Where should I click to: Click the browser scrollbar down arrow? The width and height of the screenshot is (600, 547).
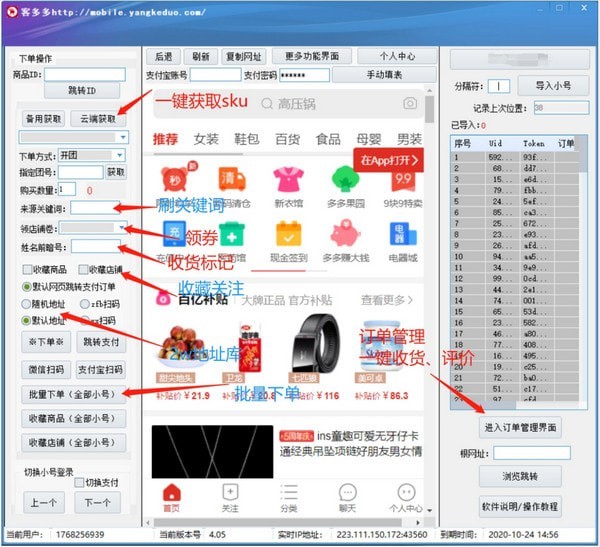(429, 510)
